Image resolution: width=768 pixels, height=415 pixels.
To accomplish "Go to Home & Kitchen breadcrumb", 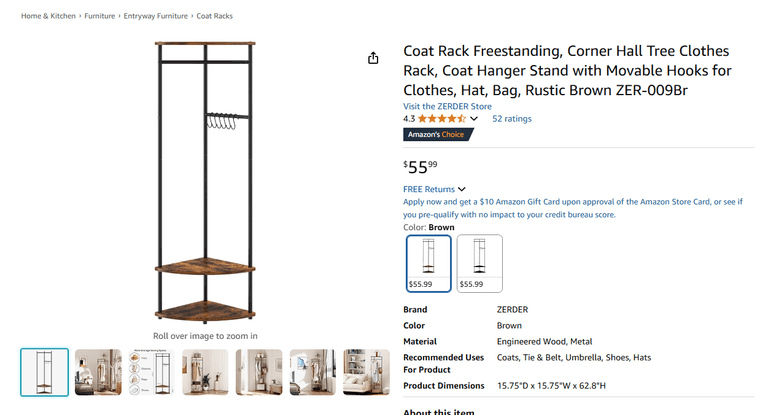I will (x=49, y=16).
